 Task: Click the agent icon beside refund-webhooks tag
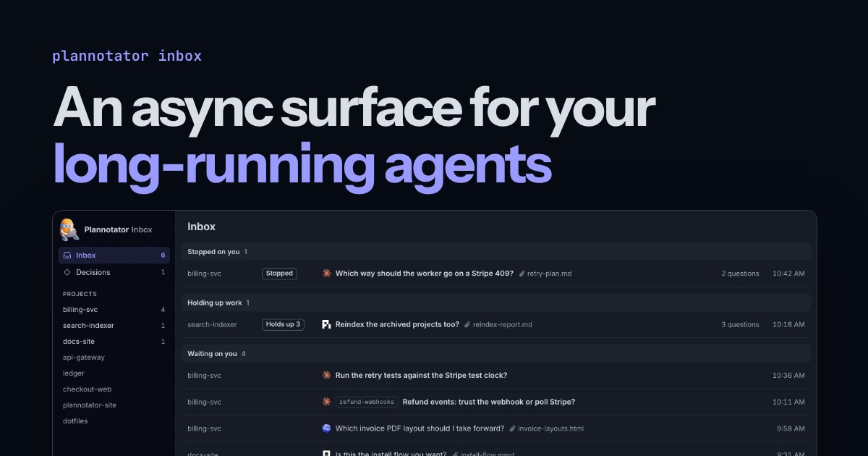(x=326, y=402)
